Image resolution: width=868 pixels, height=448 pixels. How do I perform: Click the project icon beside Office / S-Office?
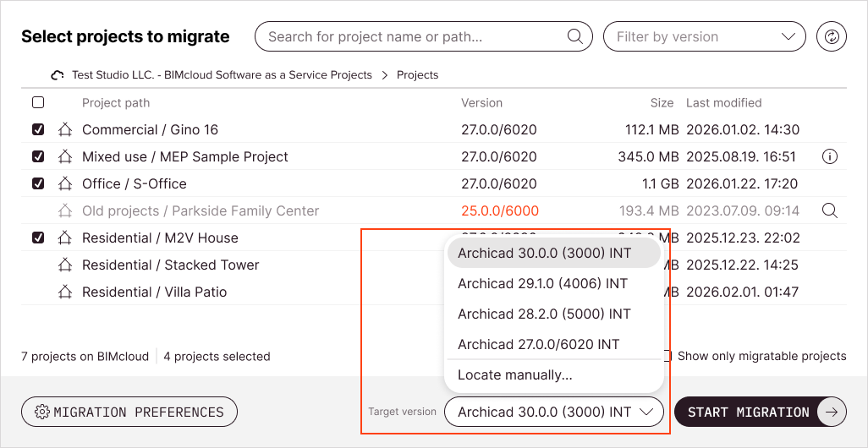tap(65, 183)
